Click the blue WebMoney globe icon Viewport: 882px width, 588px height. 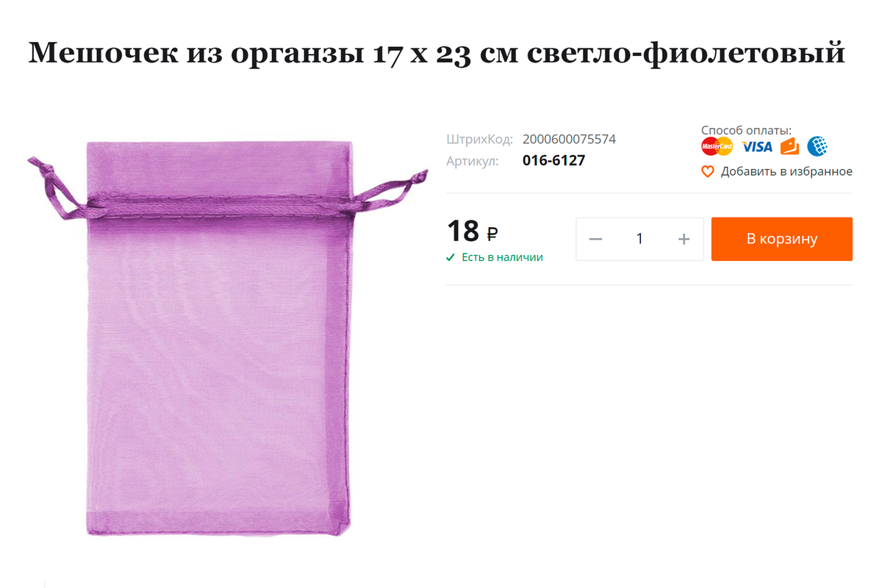point(817,146)
